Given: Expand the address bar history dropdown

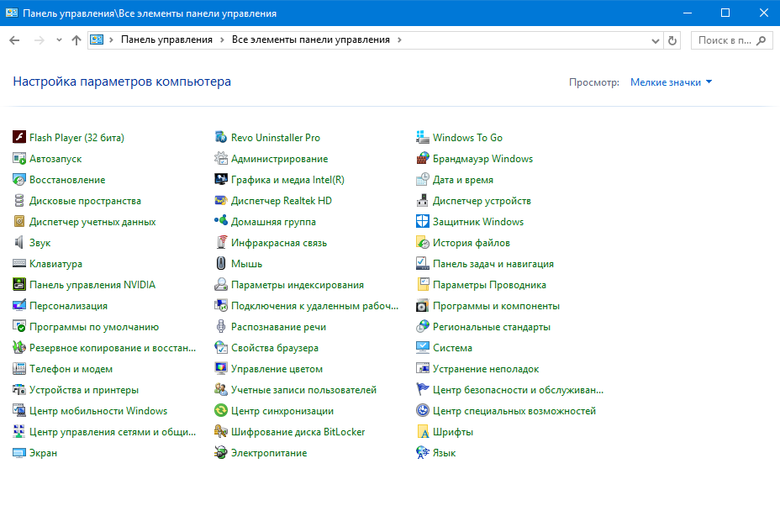Looking at the screenshot, I should [655, 41].
